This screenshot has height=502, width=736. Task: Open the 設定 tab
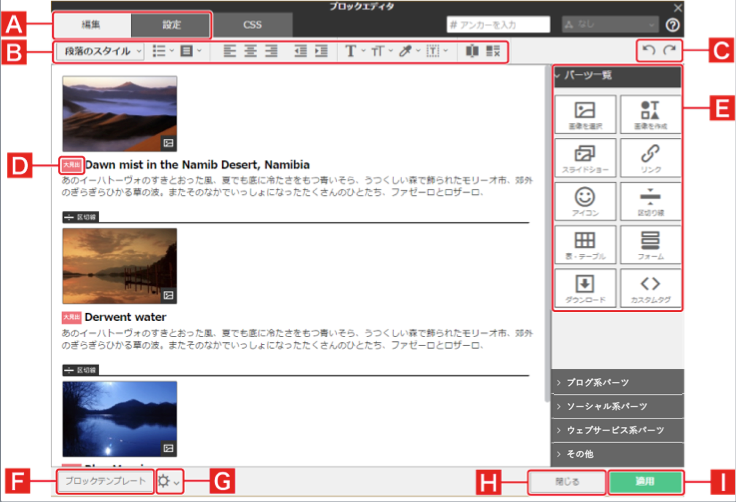click(171, 25)
